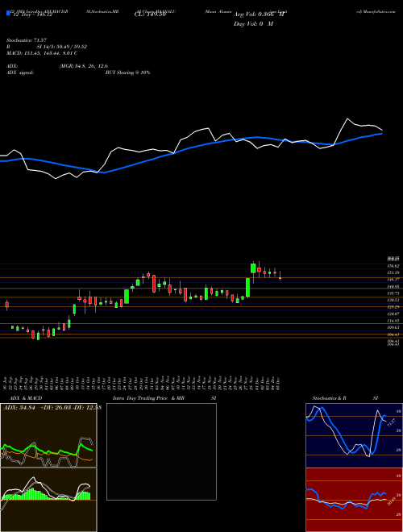403x532 pixels.
Task: Click the tall green candlestick at the price peak
Action: (x=253, y=268)
